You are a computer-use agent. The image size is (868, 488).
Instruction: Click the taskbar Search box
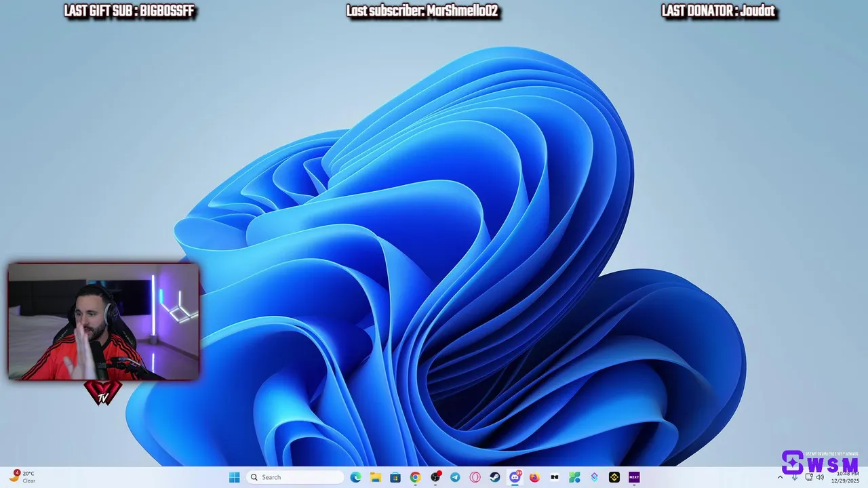[x=295, y=477]
